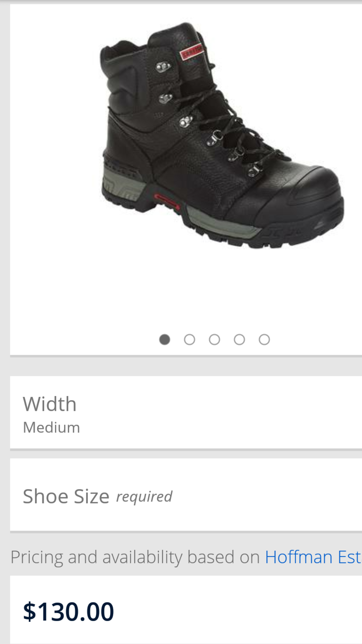362x644 pixels.
Task: Click 'Pricing and availability based on' text
Action: 135,557
